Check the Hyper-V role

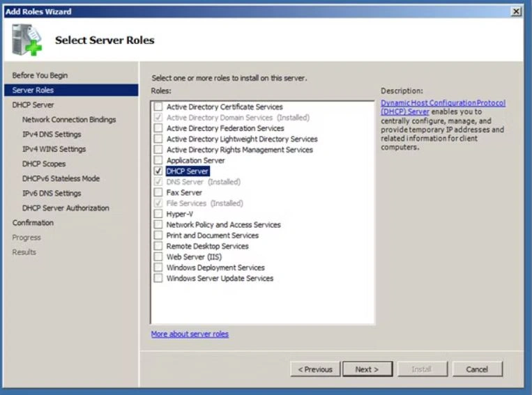coord(158,214)
